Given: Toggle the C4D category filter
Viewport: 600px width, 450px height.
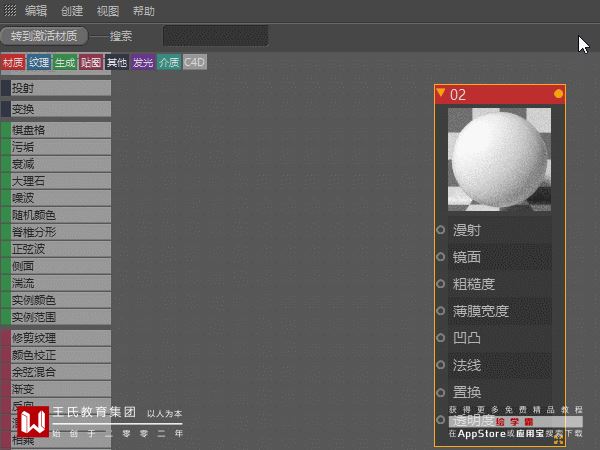Looking at the screenshot, I should [195, 62].
